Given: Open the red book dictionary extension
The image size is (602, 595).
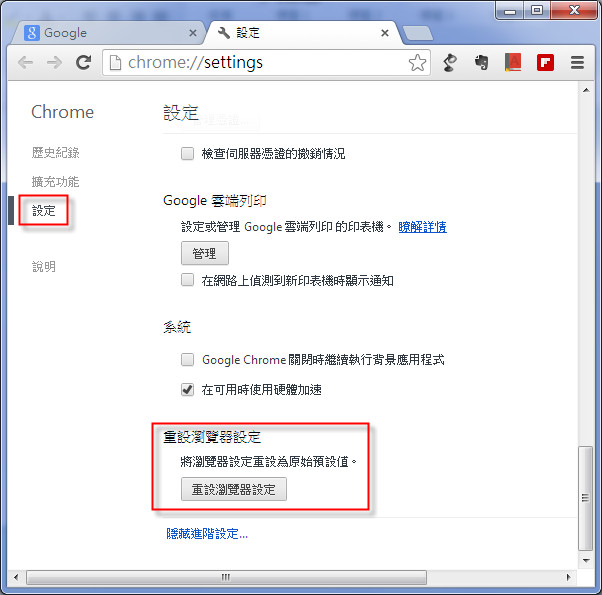Looking at the screenshot, I should tap(513, 63).
